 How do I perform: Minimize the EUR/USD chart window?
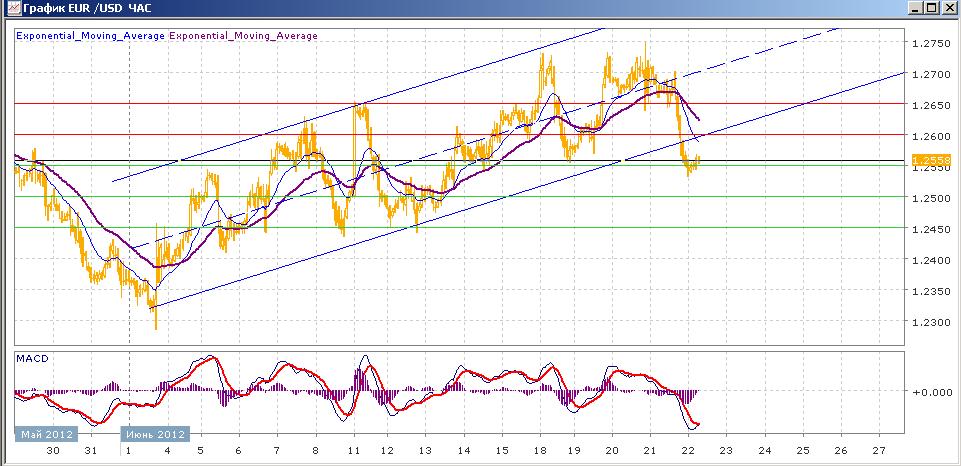(915, 8)
